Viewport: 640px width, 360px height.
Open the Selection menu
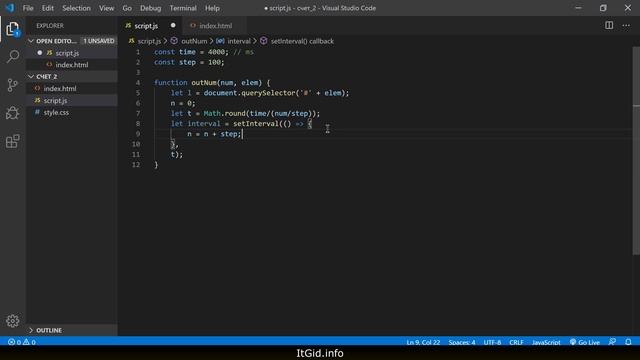click(x=76, y=8)
